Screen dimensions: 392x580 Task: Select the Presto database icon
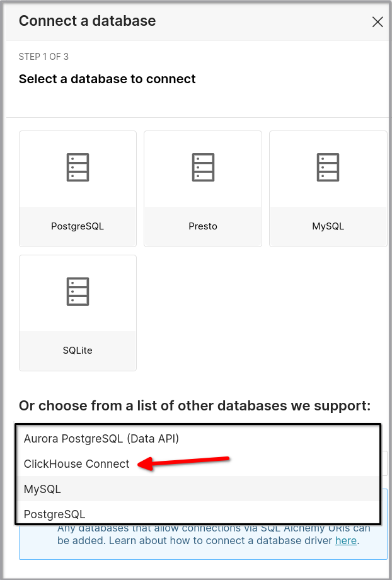click(x=202, y=187)
